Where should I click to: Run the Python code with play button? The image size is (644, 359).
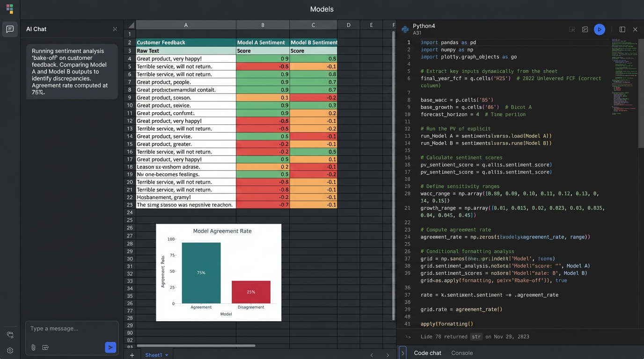click(x=600, y=29)
